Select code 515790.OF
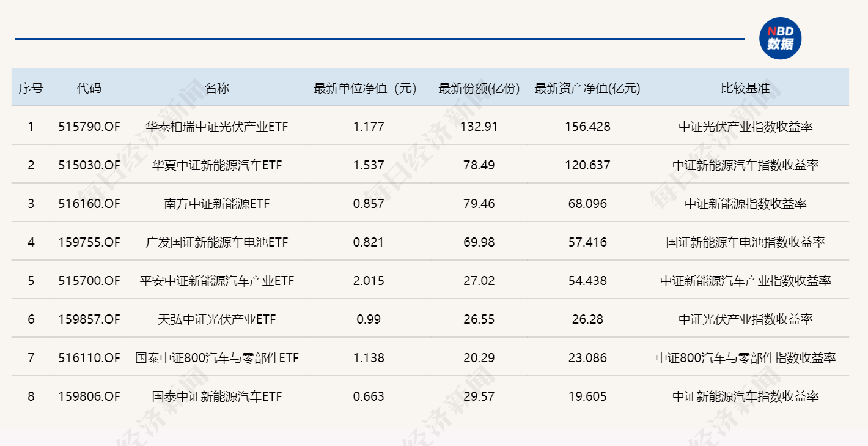Image resolution: width=868 pixels, height=446 pixels. click(x=89, y=127)
